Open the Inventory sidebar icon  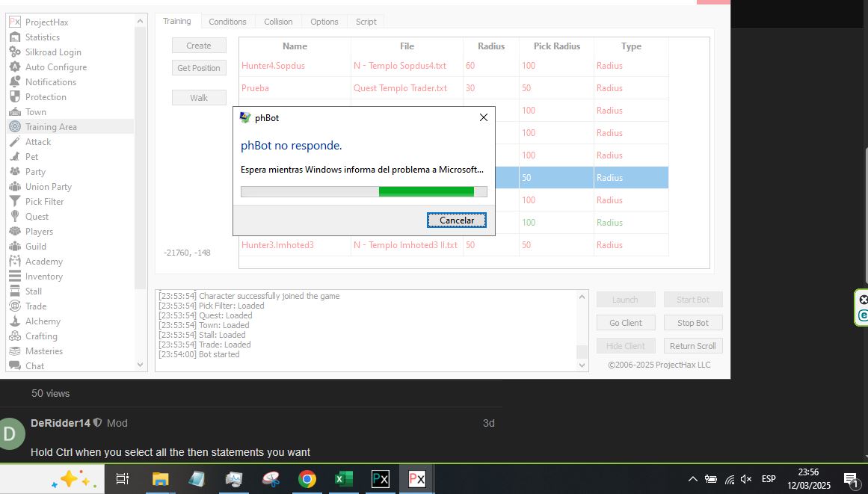pos(14,277)
